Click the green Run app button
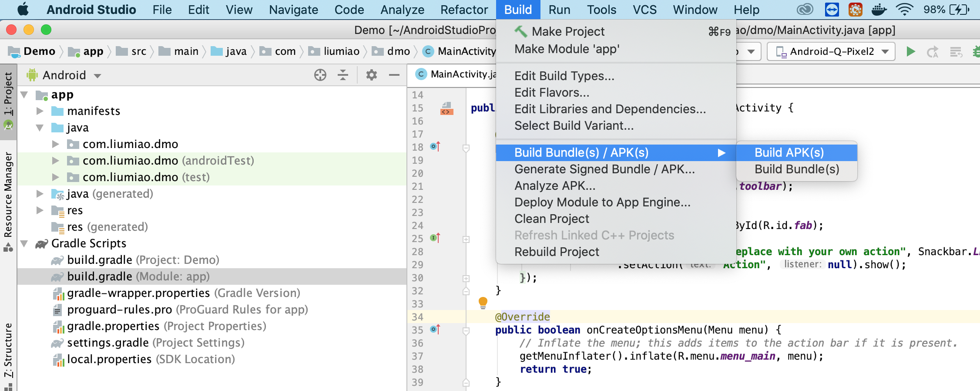This screenshot has width=980, height=391. (910, 52)
